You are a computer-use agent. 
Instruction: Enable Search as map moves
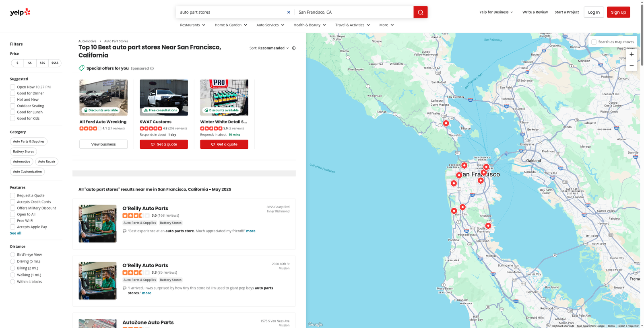click(x=594, y=42)
